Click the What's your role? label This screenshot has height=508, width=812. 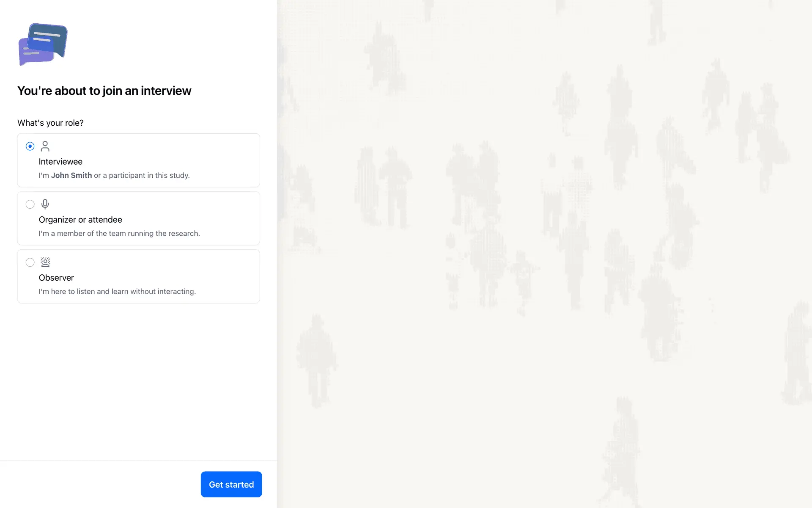(x=50, y=123)
